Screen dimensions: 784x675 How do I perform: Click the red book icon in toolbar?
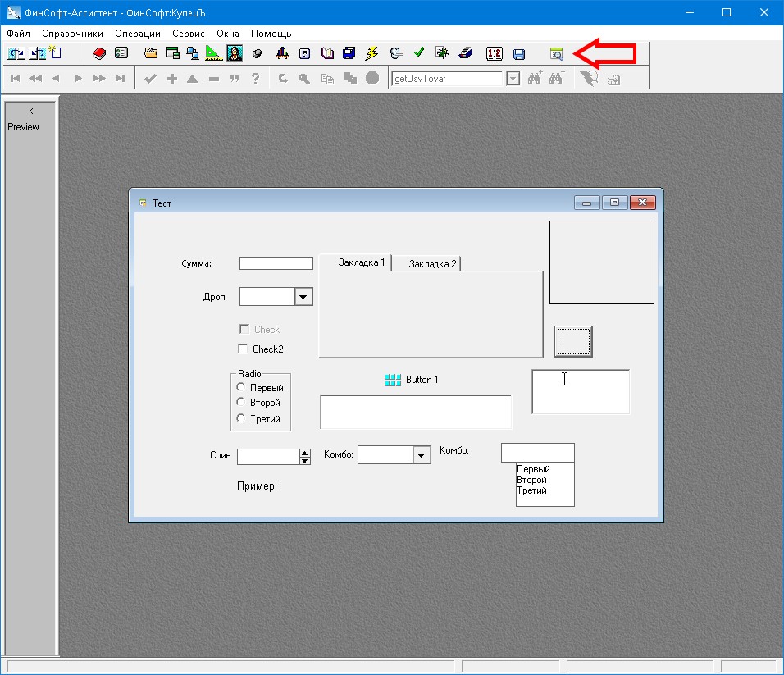click(x=99, y=53)
